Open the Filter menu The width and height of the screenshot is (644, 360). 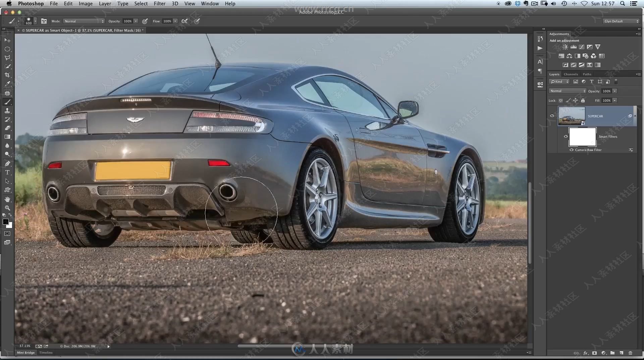[160, 4]
